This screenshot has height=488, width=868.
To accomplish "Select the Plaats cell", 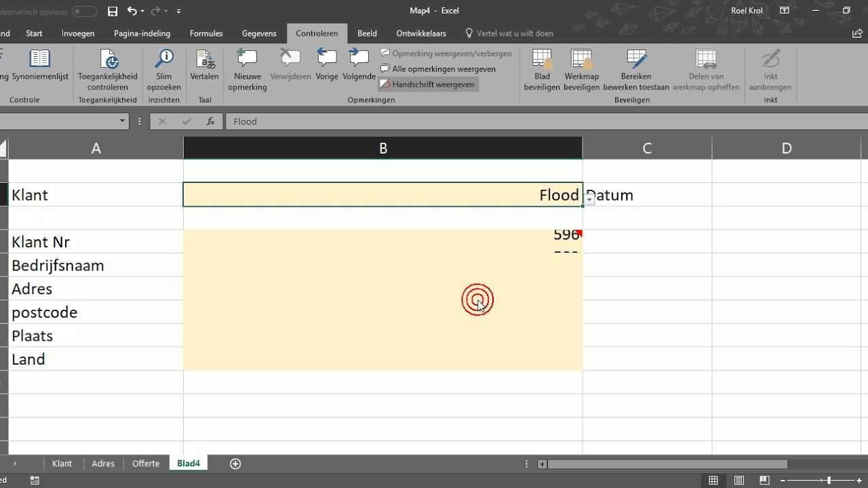I will tap(96, 335).
